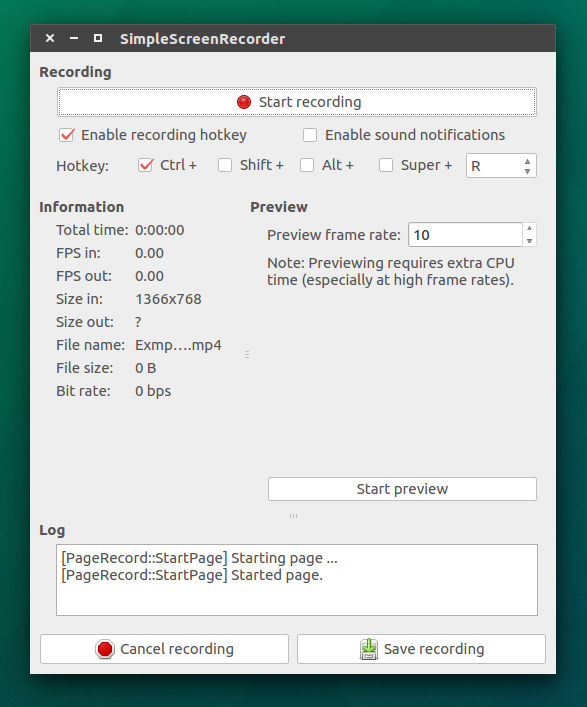Click the file name value Exmp....mp4
This screenshot has height=707, width=587.
178,345
